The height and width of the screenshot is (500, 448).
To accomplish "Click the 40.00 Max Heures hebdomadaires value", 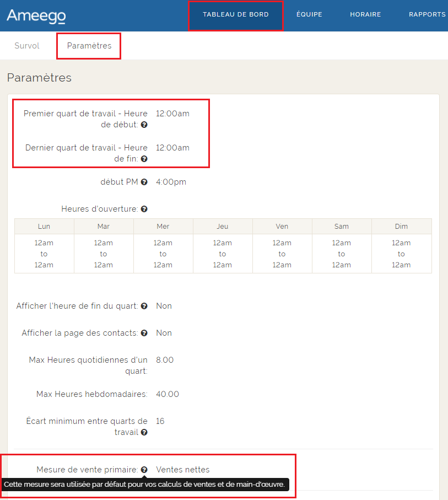I will click(168, 394).
